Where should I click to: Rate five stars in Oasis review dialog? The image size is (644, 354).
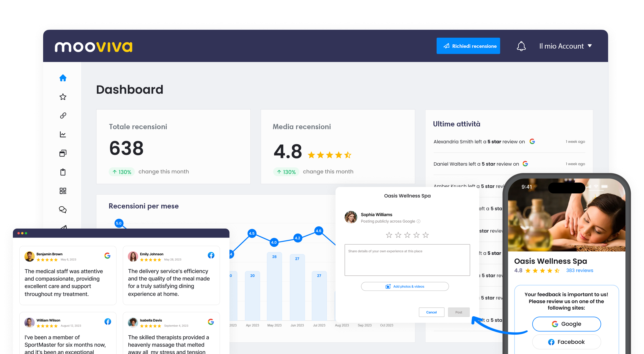425,235
